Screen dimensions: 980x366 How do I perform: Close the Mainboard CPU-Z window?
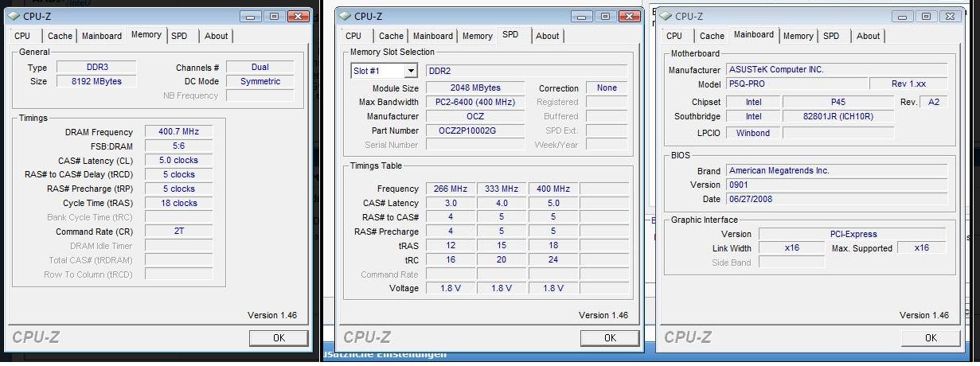point(949,16)
